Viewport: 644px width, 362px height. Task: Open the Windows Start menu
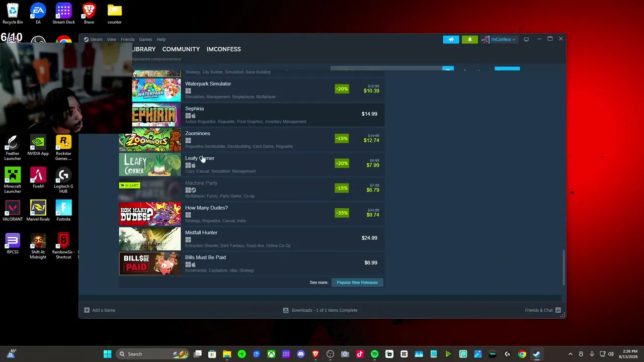107,354
